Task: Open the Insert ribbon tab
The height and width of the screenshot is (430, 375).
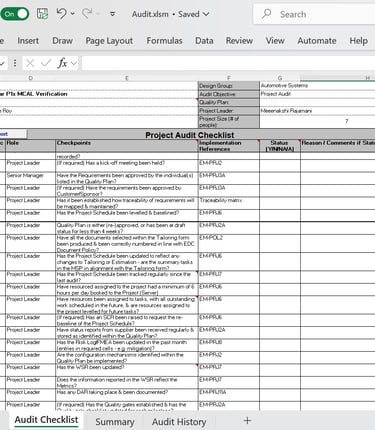Action: [28, 41]
